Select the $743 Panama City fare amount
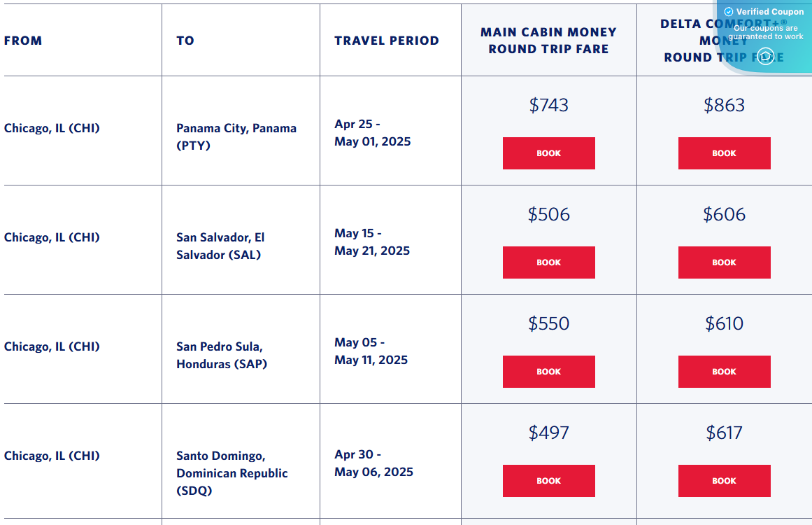Viewport: 812px width, 525px height. [548, 105]
